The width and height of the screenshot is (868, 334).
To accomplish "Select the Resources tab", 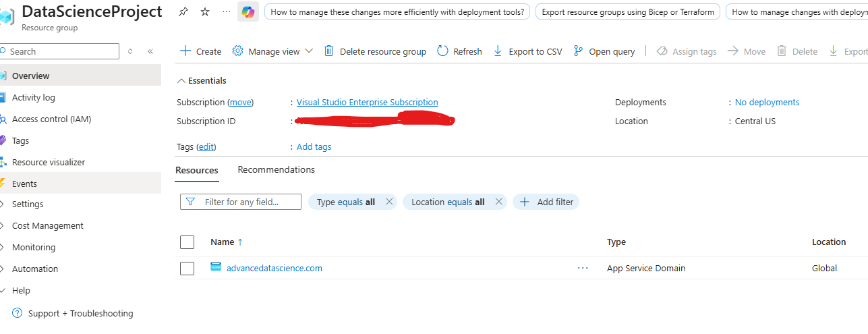I will (x=197, y=170).
